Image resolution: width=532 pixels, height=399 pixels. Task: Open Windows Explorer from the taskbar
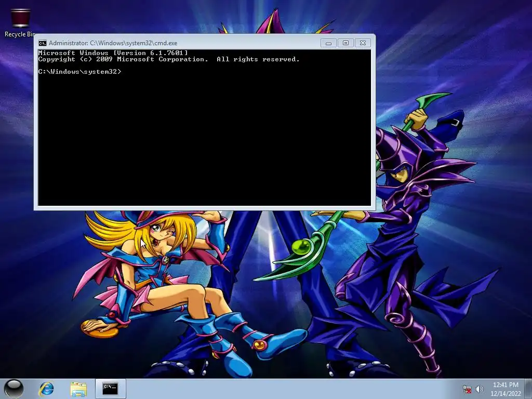pos(78,389)
